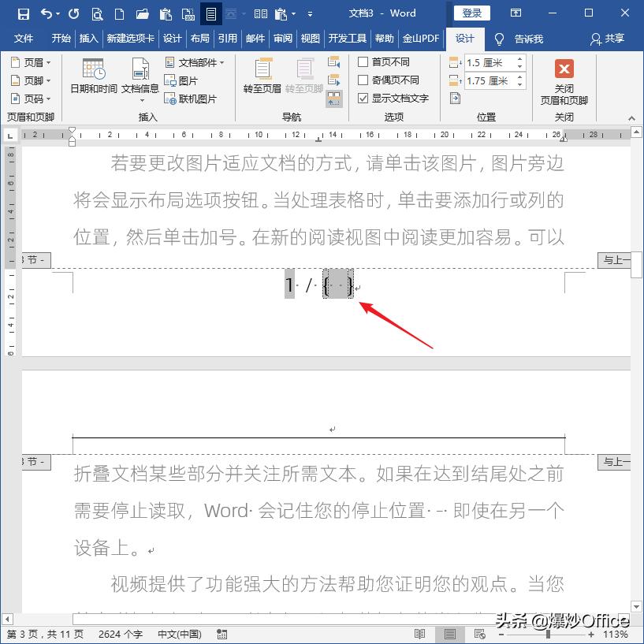Save document with Quick Access save icon
644x644 pixels.
pyautogui.click(x=23, y=13)
